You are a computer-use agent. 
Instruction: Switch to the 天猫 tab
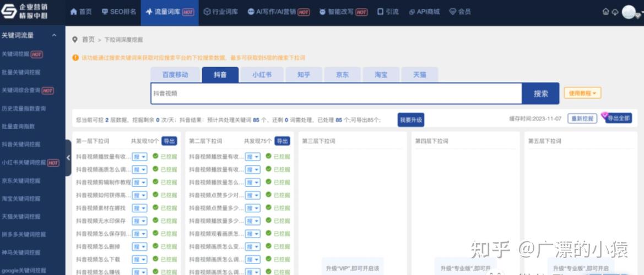coord(419,75)
